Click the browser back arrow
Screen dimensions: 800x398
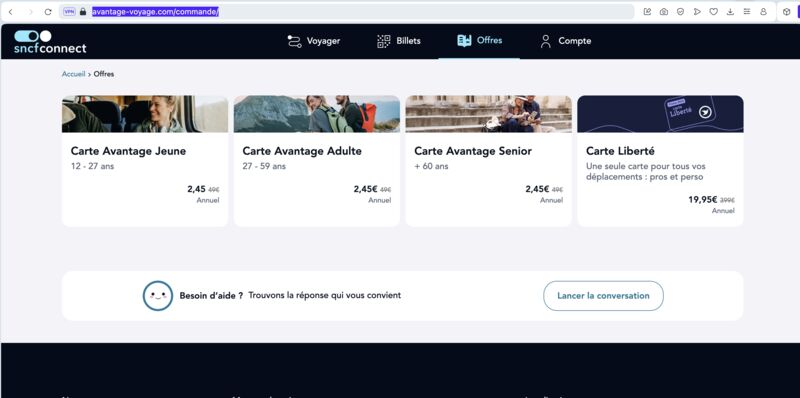coord(11,12)
